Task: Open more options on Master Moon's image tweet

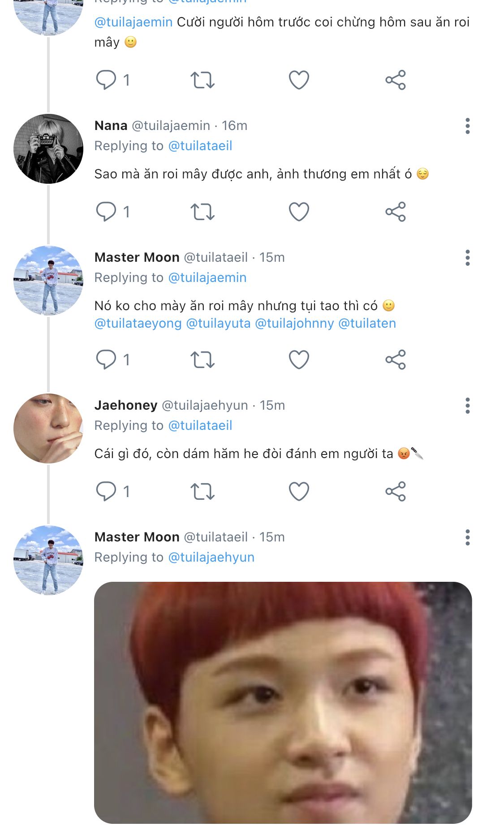Action: (467, 537)
